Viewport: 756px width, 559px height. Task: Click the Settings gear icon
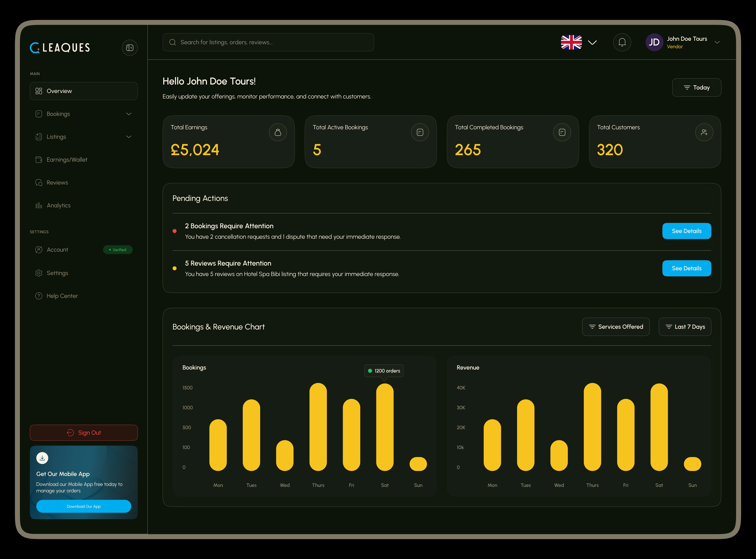point(39,273)
